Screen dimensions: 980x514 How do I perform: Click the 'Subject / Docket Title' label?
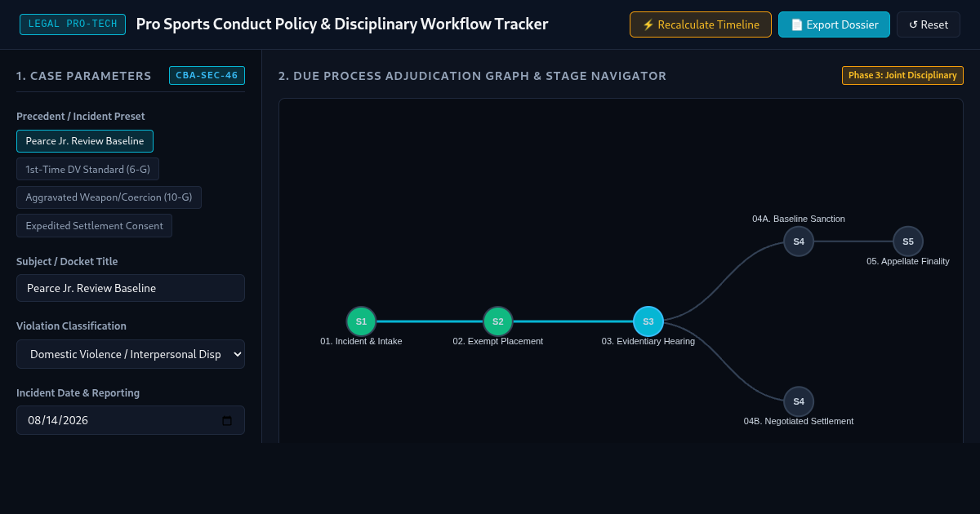pyautogui.click(x=67, y=261)
